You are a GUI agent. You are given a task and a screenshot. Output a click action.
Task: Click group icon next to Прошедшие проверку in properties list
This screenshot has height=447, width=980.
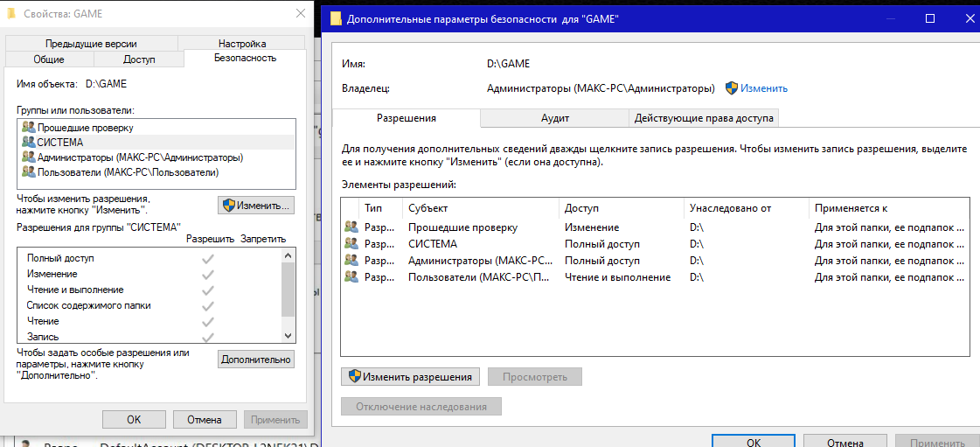pyautogui.click(x=28, y=127)
